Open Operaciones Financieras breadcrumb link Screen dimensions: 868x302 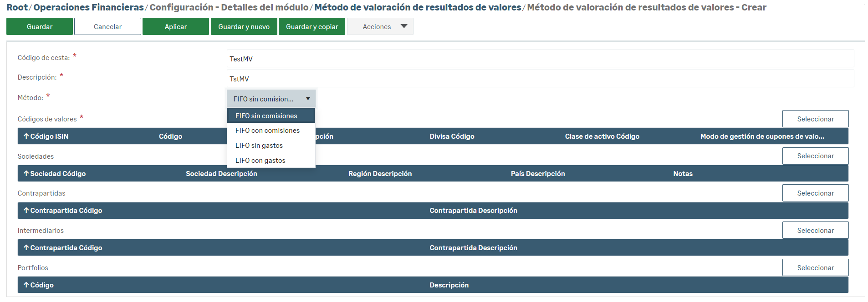click(88, 7)
